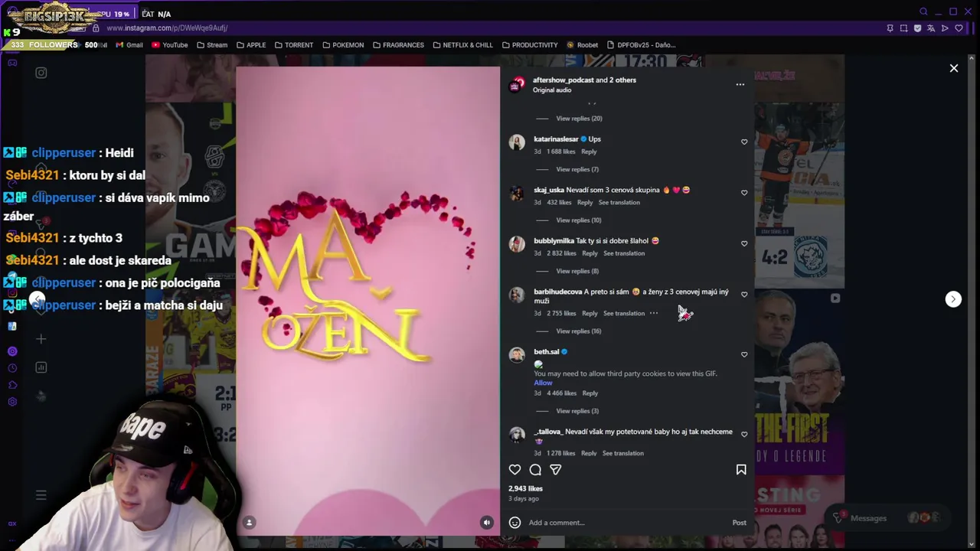Open the TORRENT bookmarks folder
This screenshot has width=980, height=551.
[x=293, y=45]
